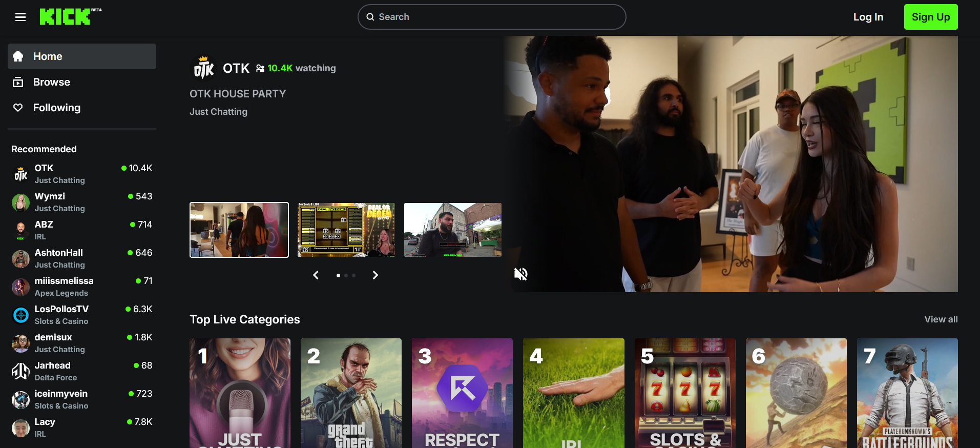Open the IRL category card number 4

(574, 393)
